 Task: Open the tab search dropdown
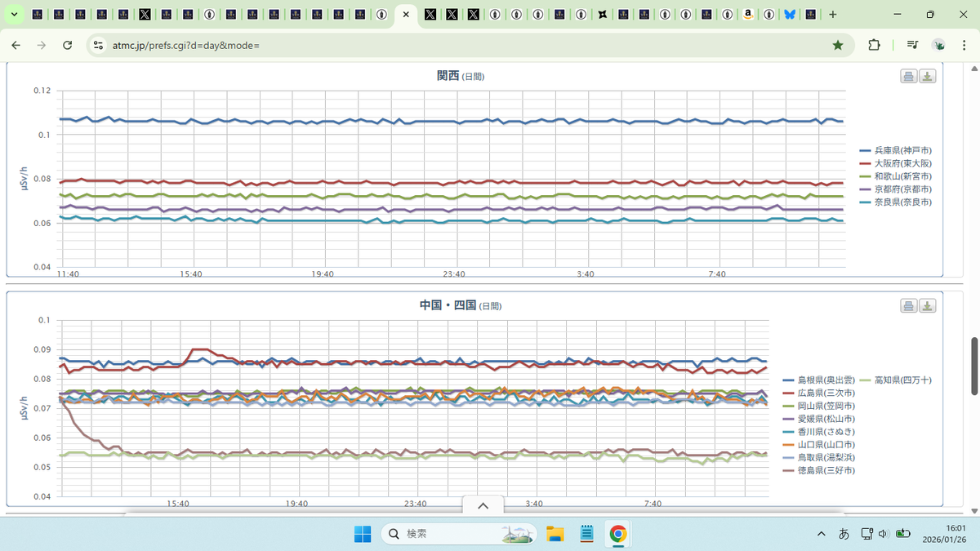point(14,15)
